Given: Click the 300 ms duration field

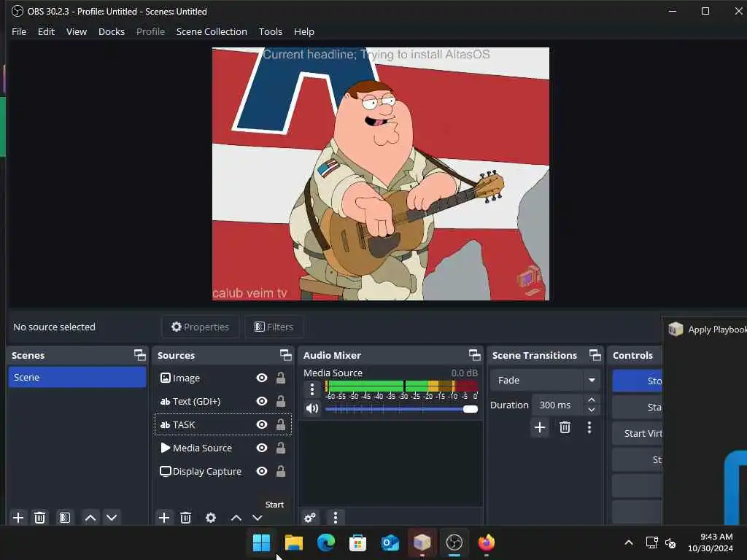Looking at the screenshot, I should point(557,405).
